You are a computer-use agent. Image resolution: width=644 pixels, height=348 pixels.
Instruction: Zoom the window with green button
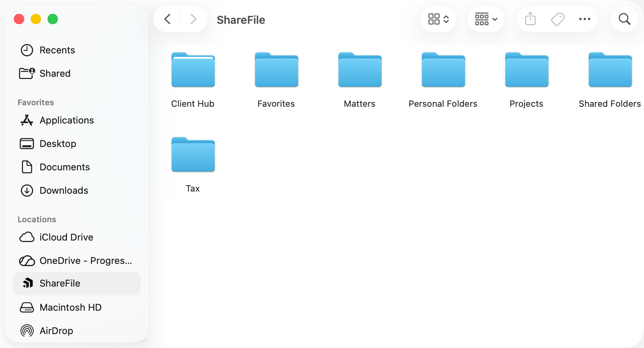53,19
